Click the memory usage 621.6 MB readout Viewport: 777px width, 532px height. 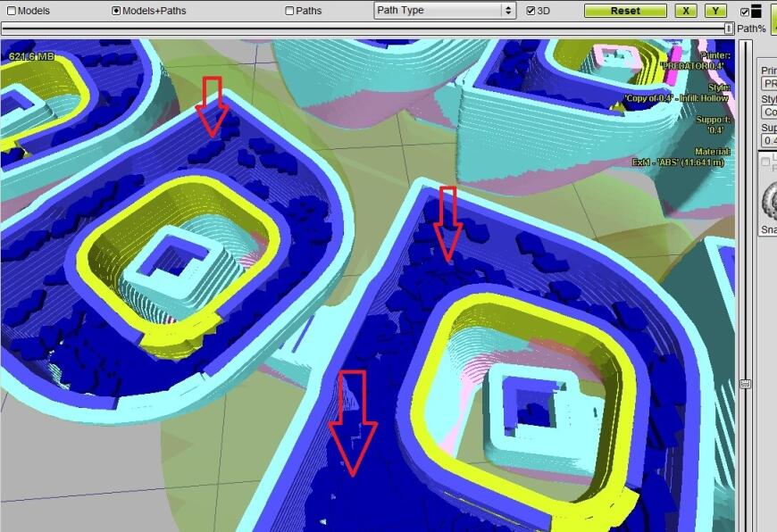31,56
